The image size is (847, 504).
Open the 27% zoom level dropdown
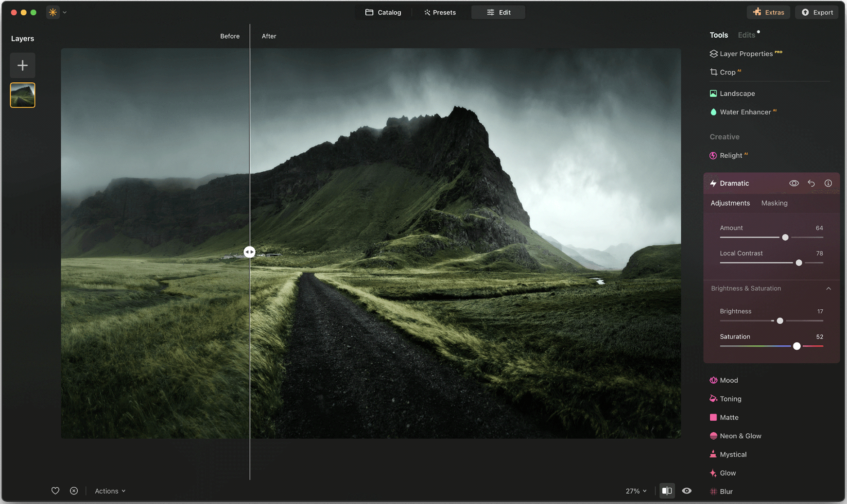coord(636,491)
